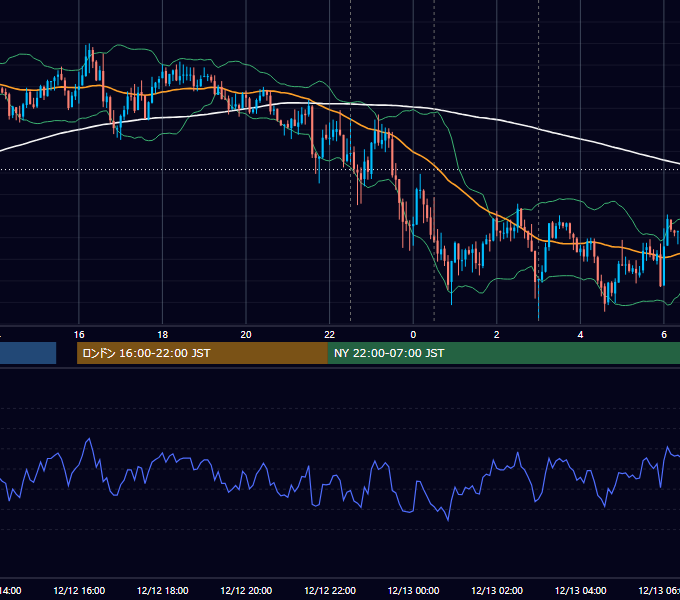680x600 pixels.
Task: Click the 12/12 18:00 date label
Action: (163, 590)
